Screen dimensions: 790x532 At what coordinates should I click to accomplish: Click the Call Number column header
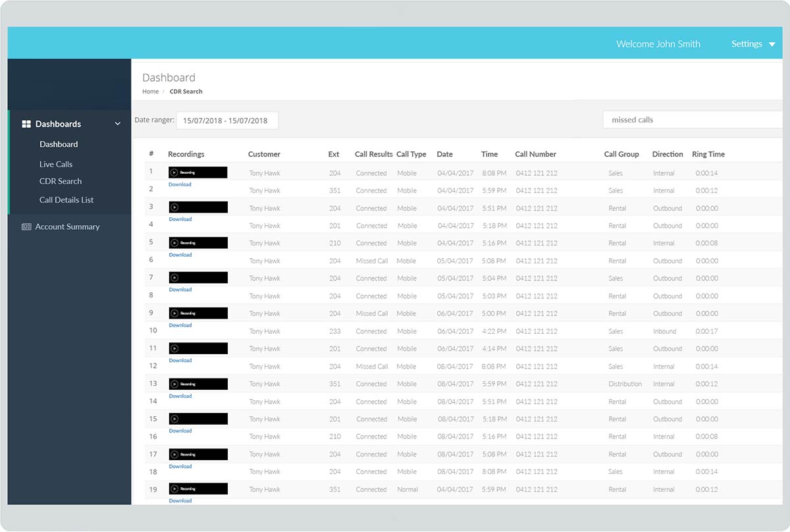[536, 154]
